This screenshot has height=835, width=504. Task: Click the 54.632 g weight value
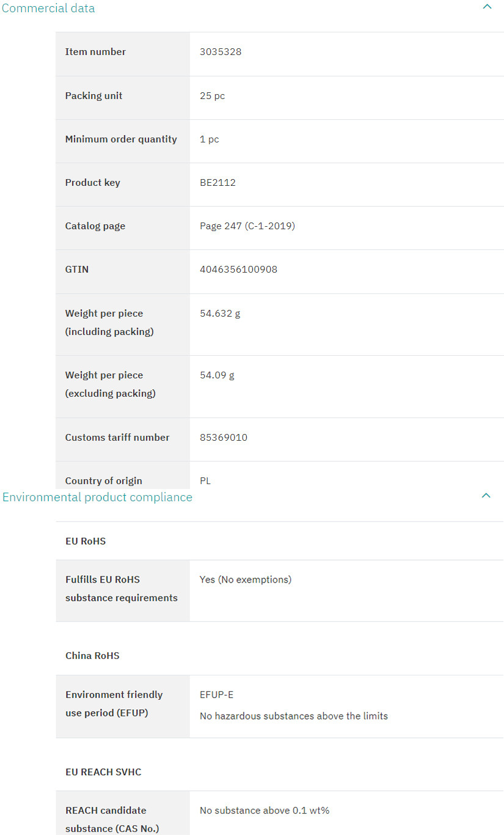(220, 314)
